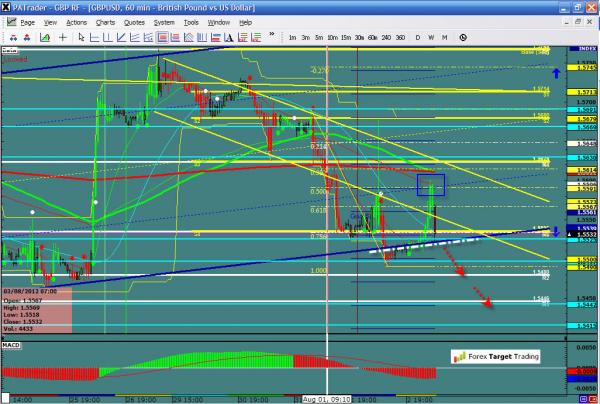The height and width of the screenshot is (404, 600).
Task: Click the pink OHLC data box
Action: 36,313
